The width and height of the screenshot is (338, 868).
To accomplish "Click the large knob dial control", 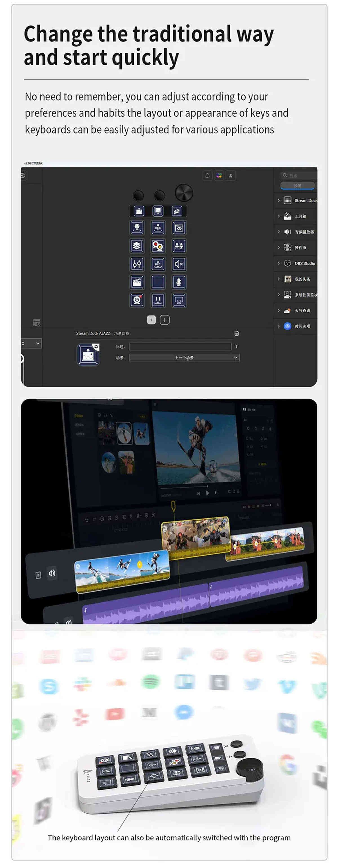I will [184, 193].
